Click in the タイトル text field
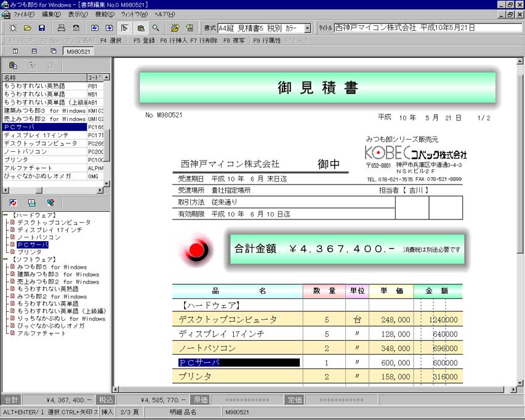This screenshot has height=420, width=525. coord(425,28)
